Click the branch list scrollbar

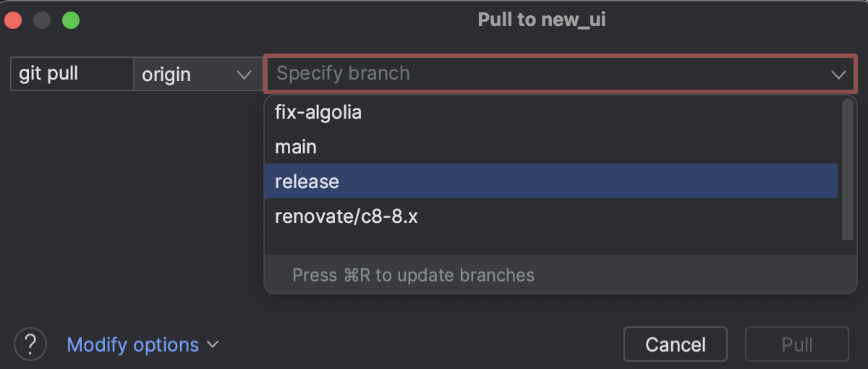point(848,170)
